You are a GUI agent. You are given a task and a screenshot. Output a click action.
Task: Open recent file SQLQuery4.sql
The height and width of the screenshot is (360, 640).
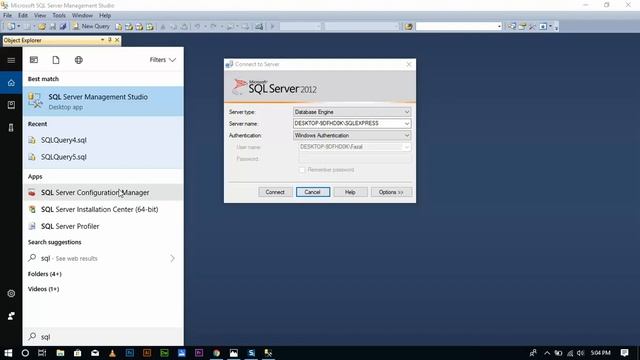pos(103,140)
